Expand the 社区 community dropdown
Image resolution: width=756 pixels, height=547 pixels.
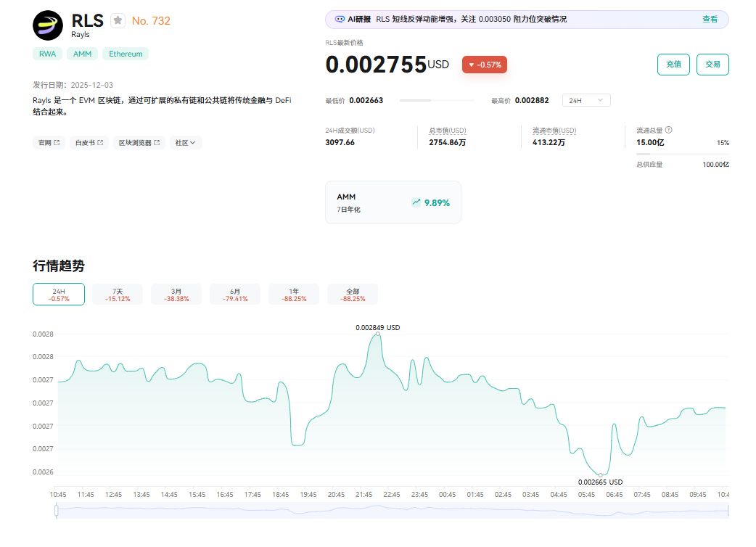pyautogui.click(x=186, y=143)
